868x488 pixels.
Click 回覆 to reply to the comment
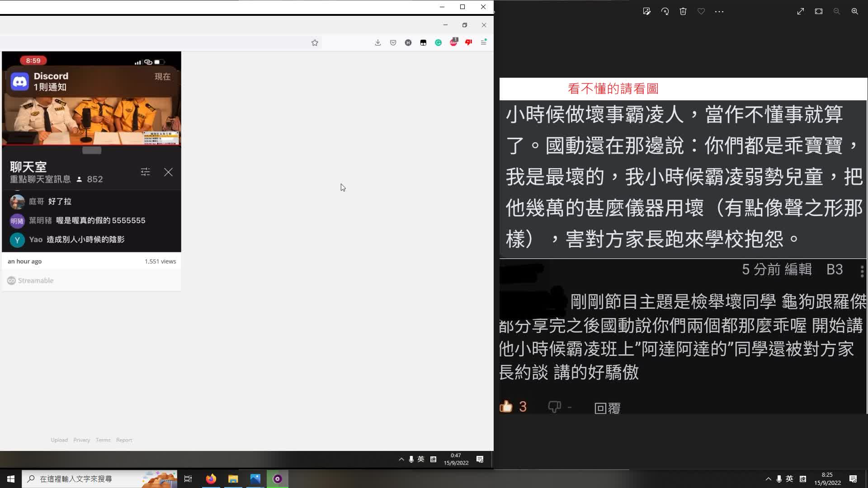click(607, 407)
